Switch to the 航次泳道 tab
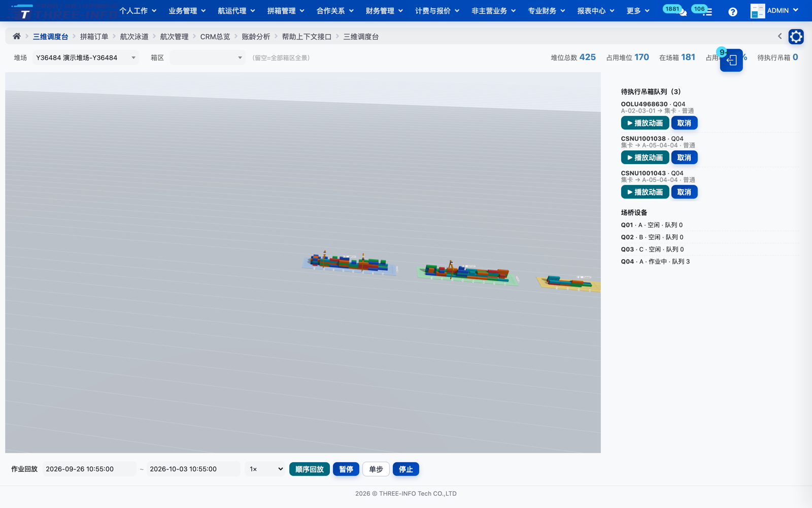The width and height of the screenshot is (812, 508). (134, 37)
